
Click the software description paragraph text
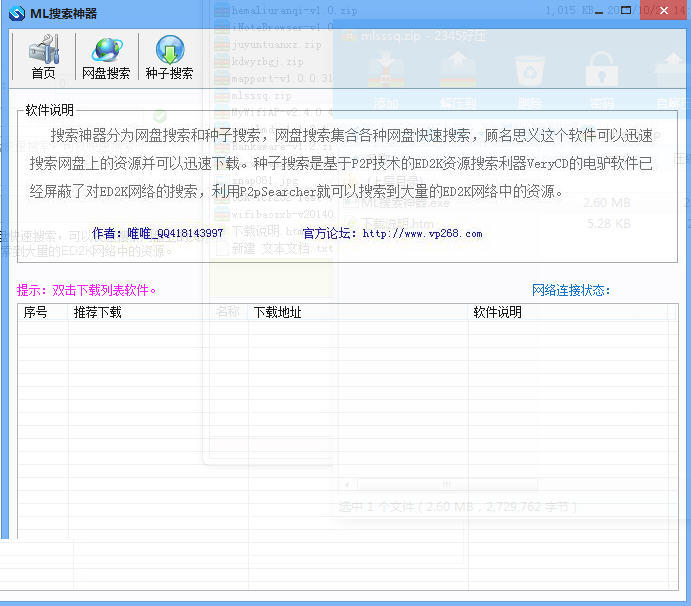click(x=340, y=163)
